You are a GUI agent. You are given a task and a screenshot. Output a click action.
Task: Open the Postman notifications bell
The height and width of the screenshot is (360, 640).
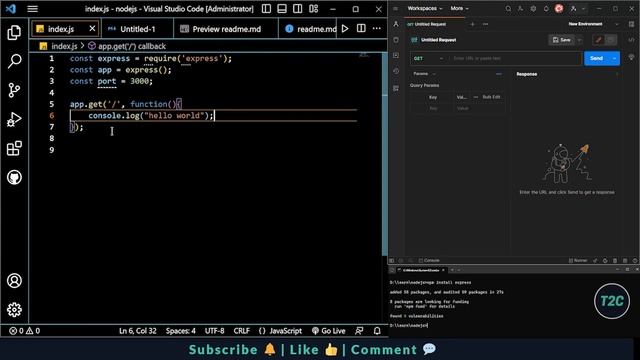[546, 9]
